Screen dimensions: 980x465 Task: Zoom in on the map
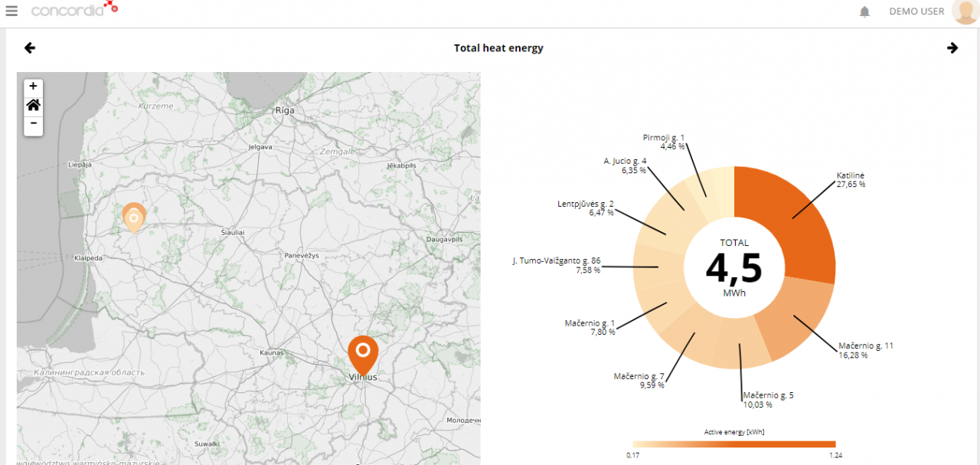[x=33, y=87]
